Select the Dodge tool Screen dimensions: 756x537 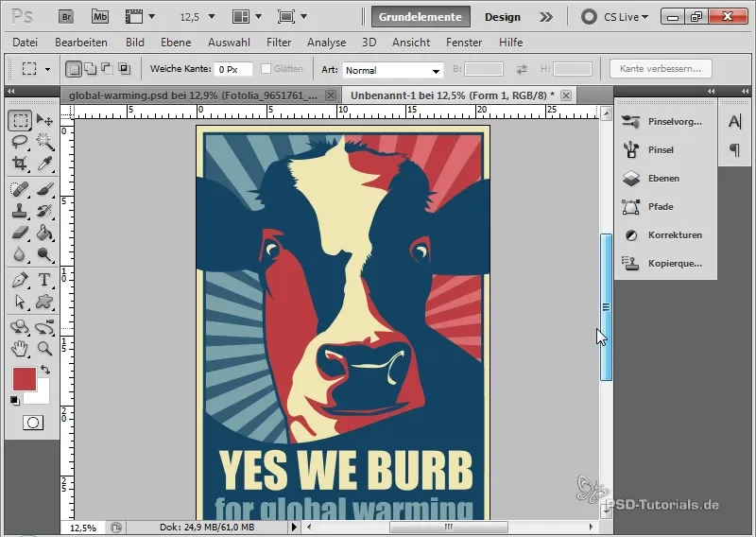(44, 254)
